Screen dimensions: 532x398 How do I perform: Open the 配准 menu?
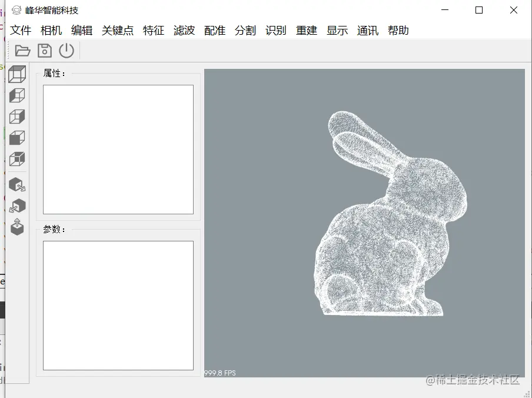pyautogui.click(x=214, y=31)
